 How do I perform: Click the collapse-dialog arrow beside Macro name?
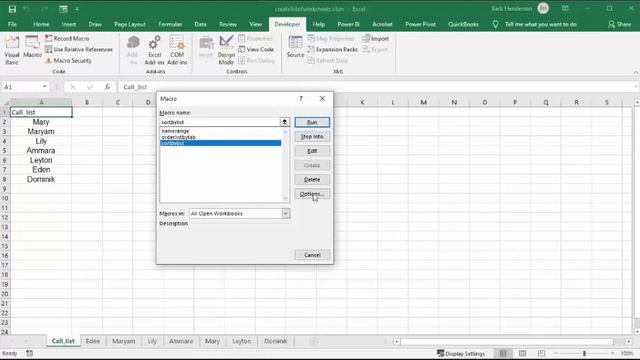(x=284, y=122)
